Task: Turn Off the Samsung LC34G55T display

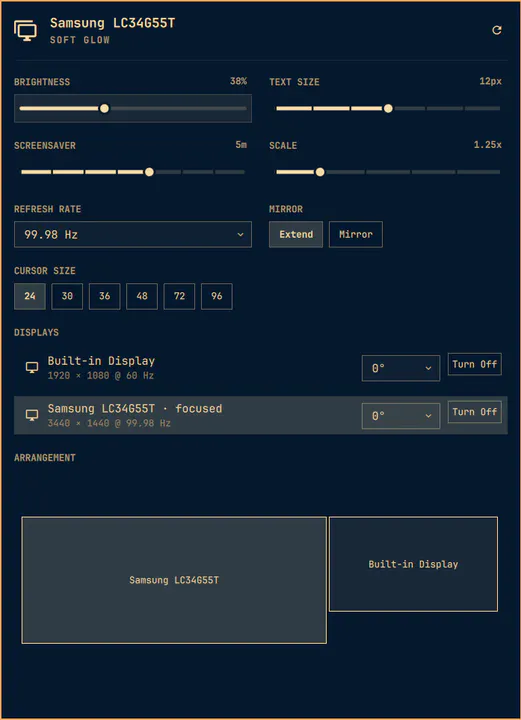Action: pyautogui.click(x=475, y=412)
